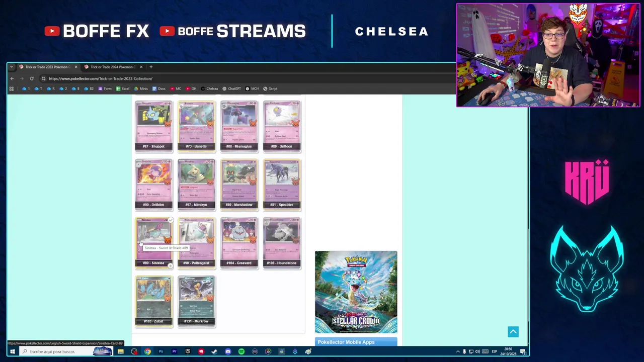Viewport: 644px width, 362px height.
Task: Open the cloud bookmark labeled 1
Action: [x=26, y=88]
